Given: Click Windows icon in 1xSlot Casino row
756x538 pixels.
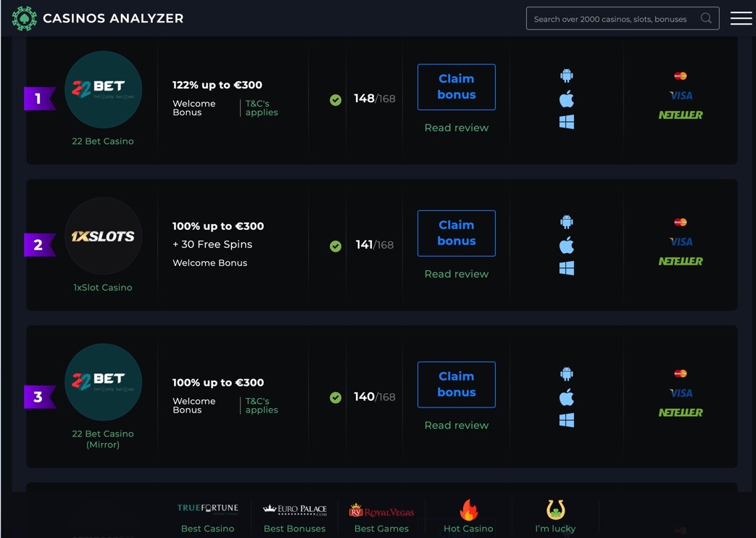Looking at the screenshot, I should click(x=567, y=268).
